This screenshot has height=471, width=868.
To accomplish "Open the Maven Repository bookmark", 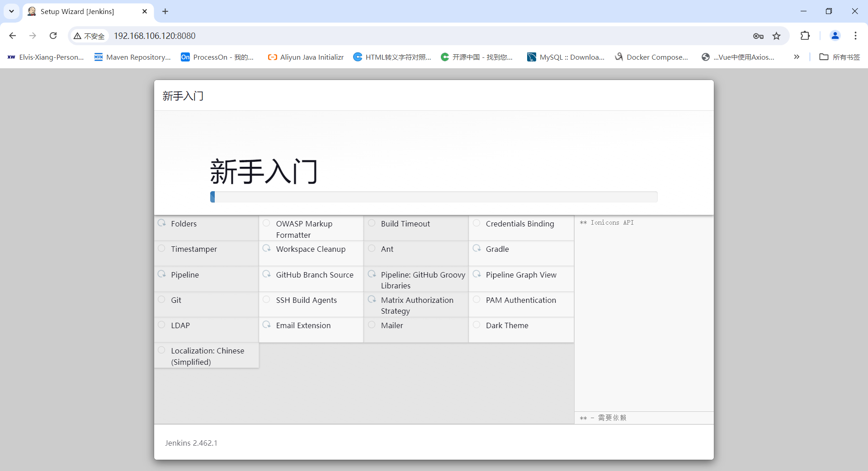I will pos(132,57).
